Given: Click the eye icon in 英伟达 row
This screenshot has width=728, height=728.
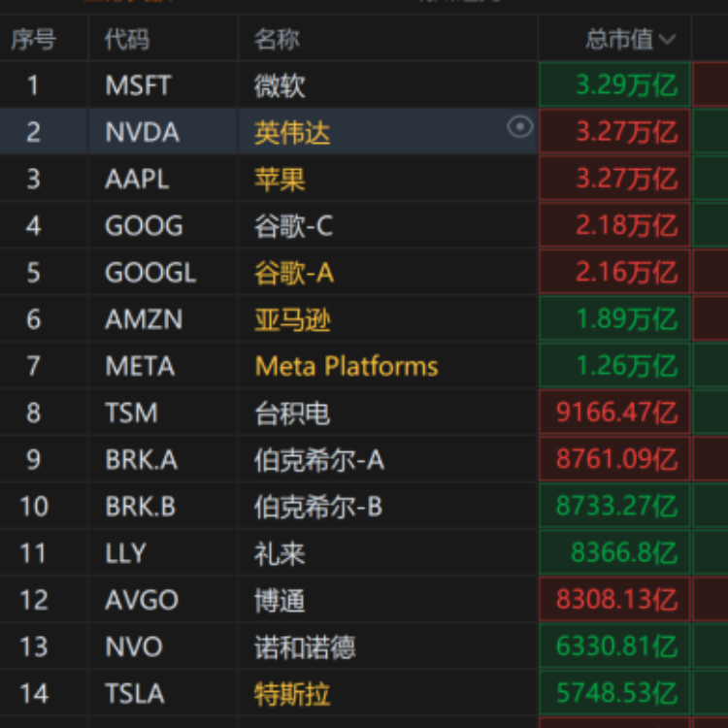Looking at the screenshot, I should 519,126.
